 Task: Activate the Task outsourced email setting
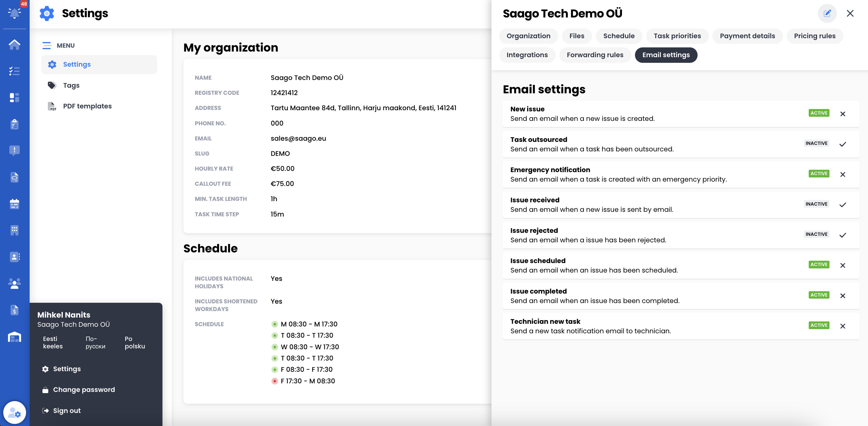[x=843, y=144]
